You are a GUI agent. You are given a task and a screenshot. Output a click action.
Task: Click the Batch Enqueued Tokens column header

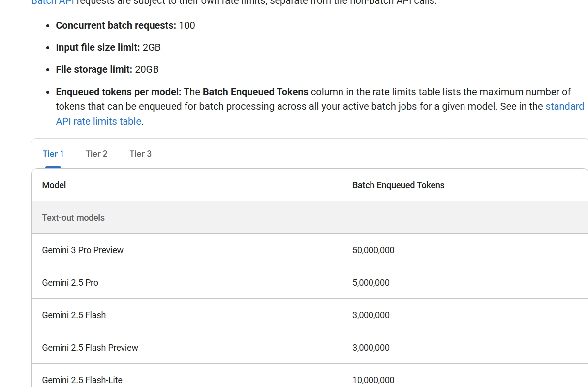coord(398,185)
